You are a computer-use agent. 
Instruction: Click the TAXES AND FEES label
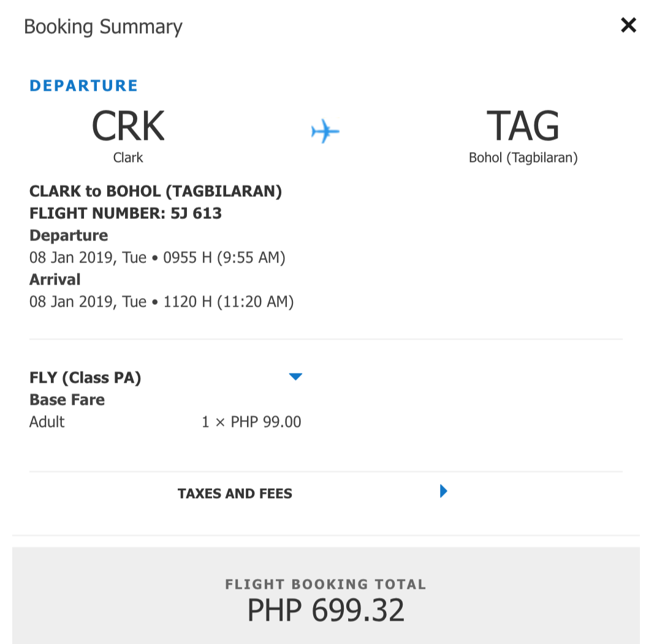pos(235,494)
